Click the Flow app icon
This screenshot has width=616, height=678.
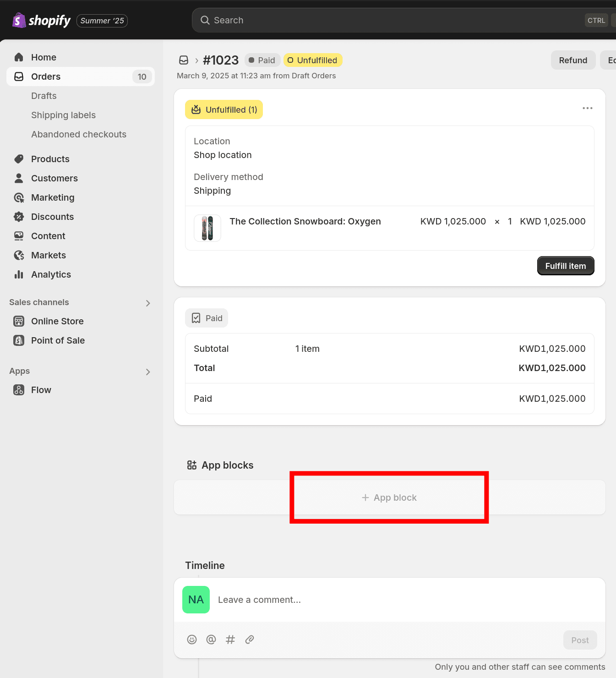click(19, 390)
